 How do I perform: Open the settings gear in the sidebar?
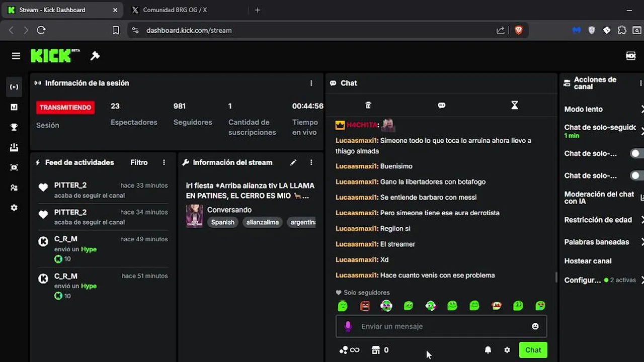click(14, 208)
